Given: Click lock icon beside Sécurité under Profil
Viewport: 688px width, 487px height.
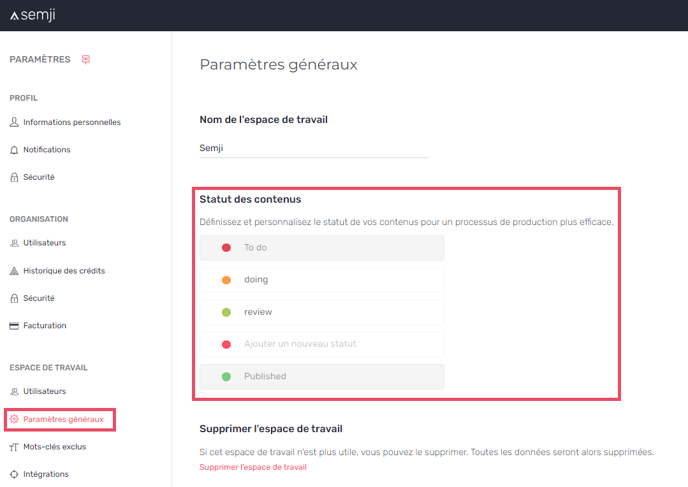Looking at the screenshot, I should [14, 177].
